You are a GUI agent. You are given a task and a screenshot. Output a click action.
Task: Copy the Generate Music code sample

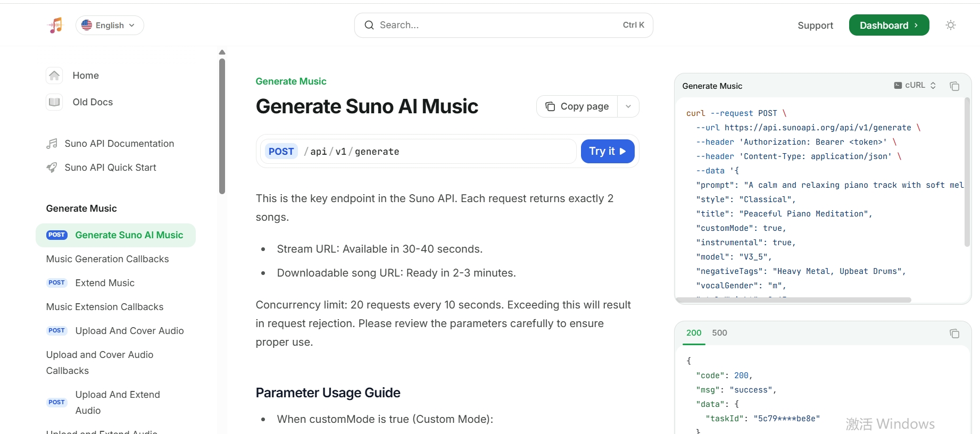coord(954,86)
